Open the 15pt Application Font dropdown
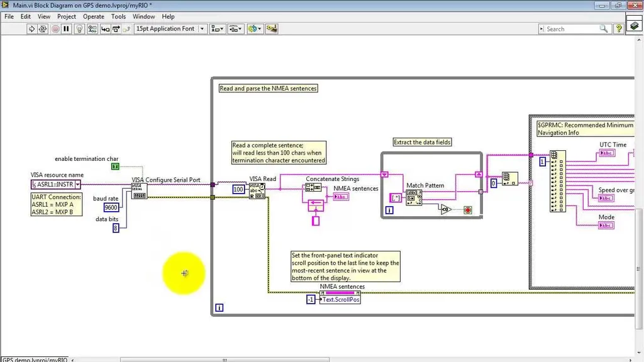Viewport: 644px width, 362px height. 202,29
